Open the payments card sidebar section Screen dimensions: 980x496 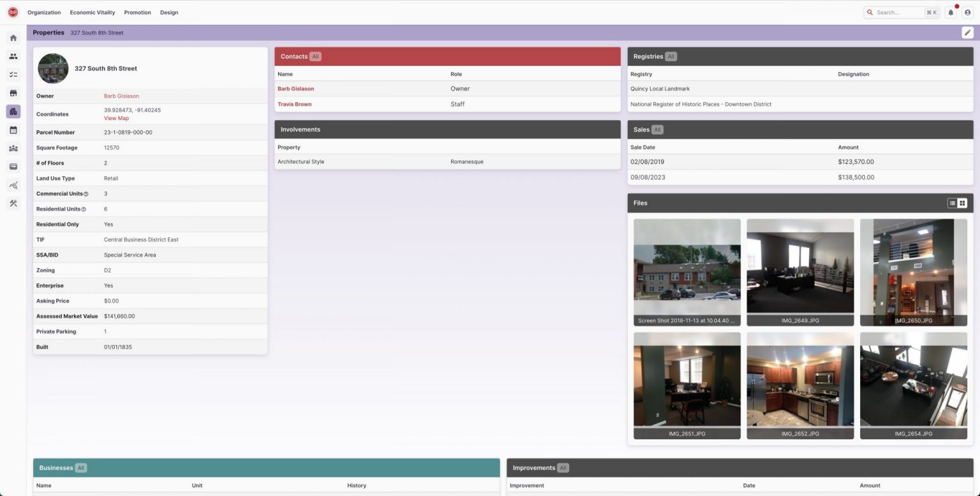[x=13, y=166]
